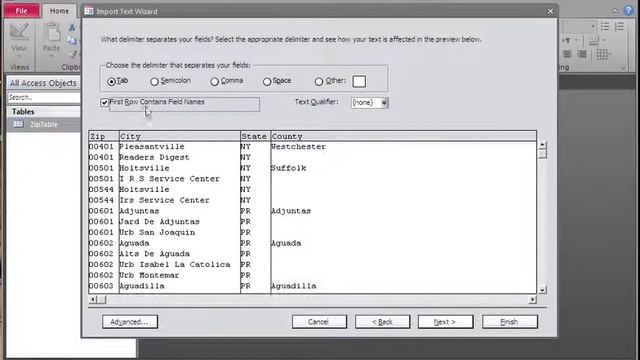
Task: Open the File tab in Access
Action: coord(22,11)
